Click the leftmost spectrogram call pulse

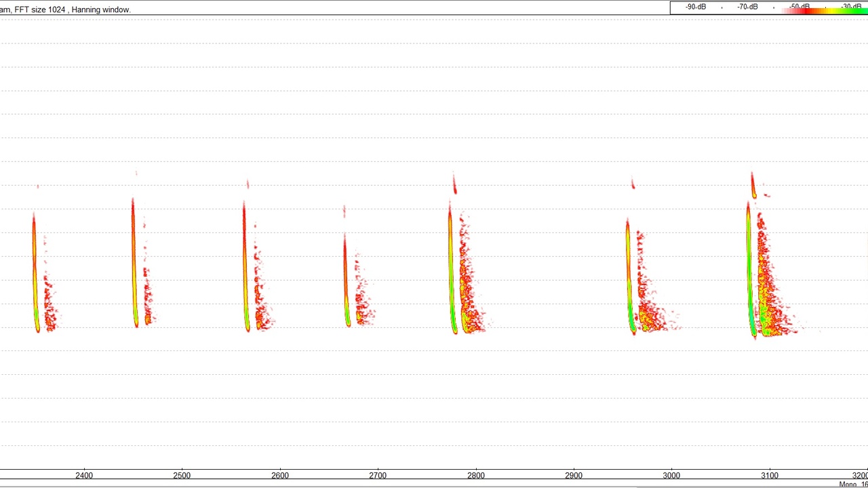click(x=35, y=271)
